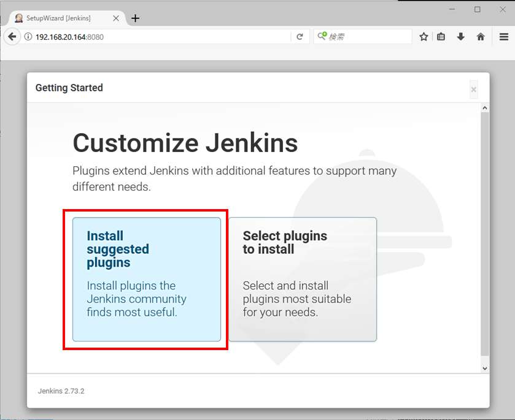Click the dialog scrollbar down arrow
Screen dimensions: 515x420
point(485,368)
